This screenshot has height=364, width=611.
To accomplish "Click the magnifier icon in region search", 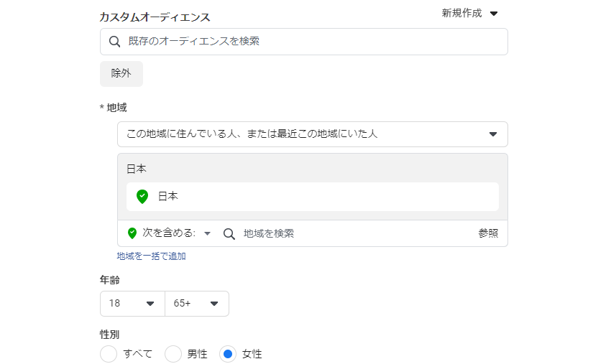I will tap(229, 234).
